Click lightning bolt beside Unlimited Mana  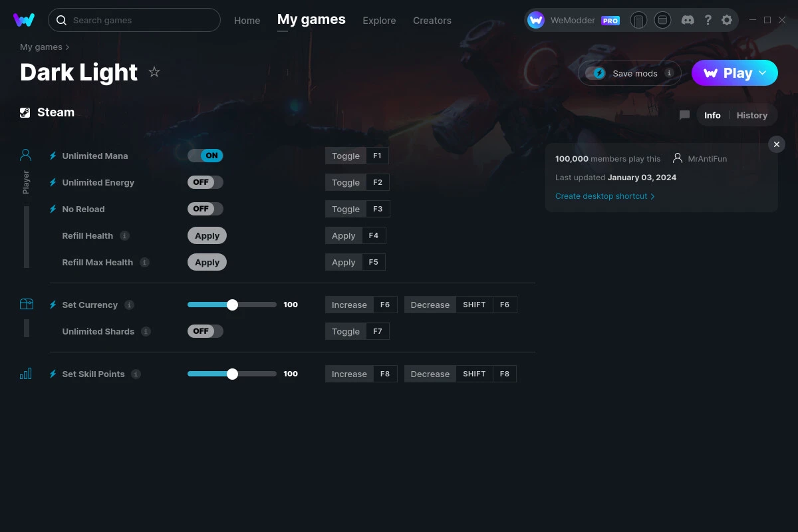(x=53, y=156)
